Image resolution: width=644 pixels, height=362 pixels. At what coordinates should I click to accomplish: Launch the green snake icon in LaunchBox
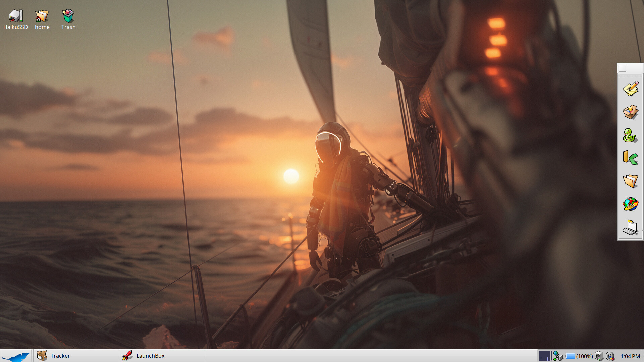(x=630, y=135)
